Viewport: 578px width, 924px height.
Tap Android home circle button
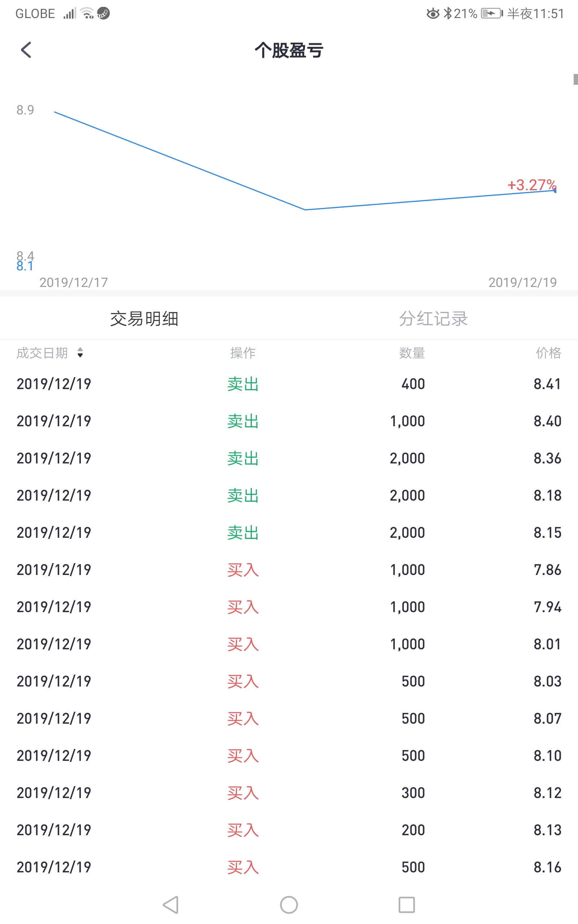tap(289, 905)
